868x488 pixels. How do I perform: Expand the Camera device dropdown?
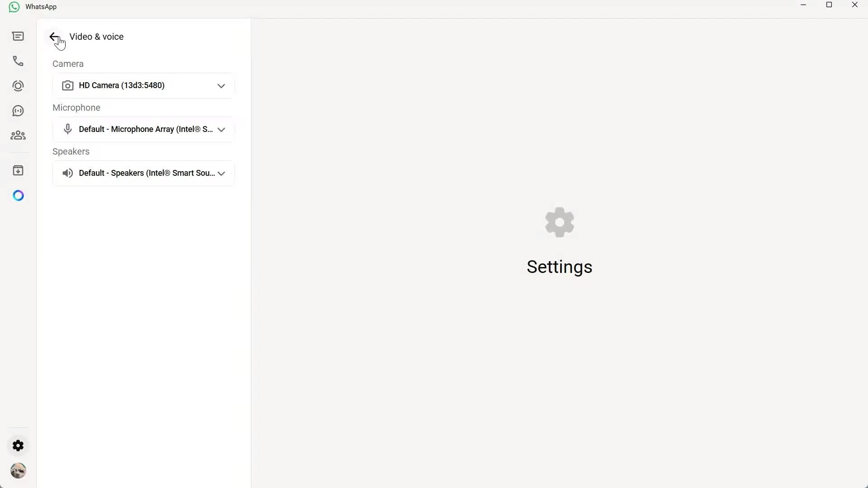(221, 85)
